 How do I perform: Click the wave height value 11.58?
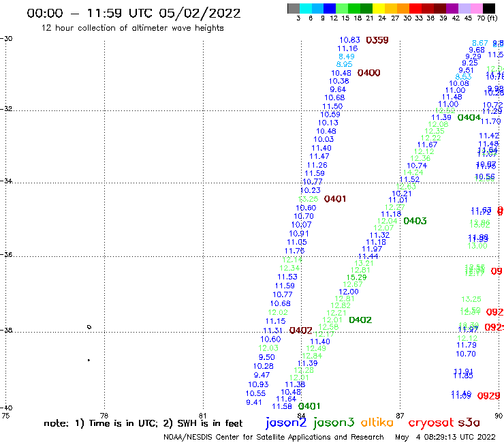282,407
